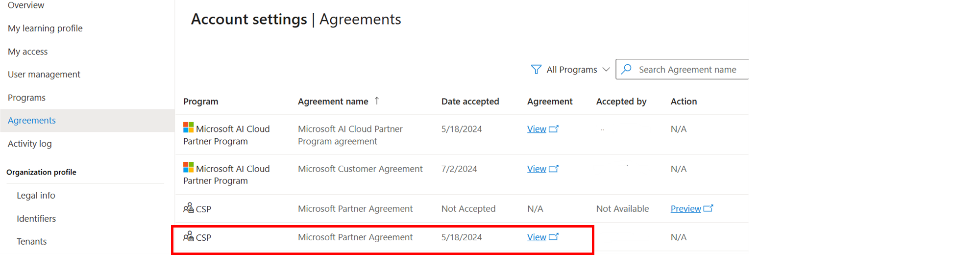Click the CSP icon in the Not Accepted row
This screenshot has width=980, height=255.
[188, 208]
